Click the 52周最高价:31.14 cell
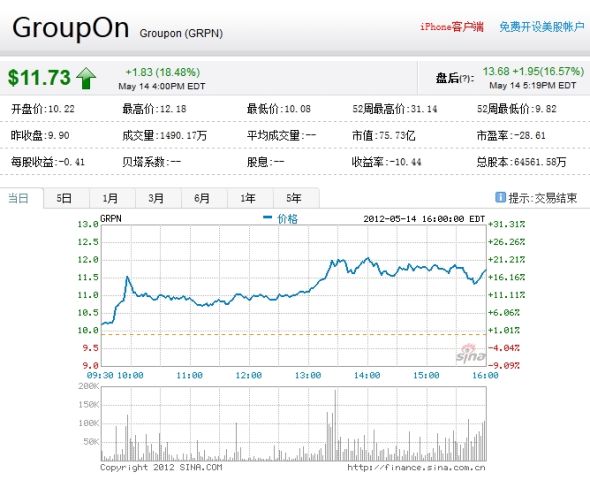 click(x=395, y=109)
